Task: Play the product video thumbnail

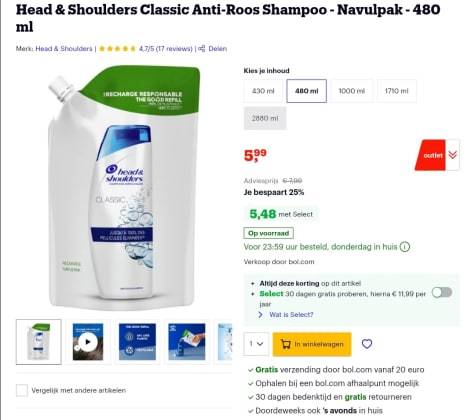Action: [x=88, y=342]
